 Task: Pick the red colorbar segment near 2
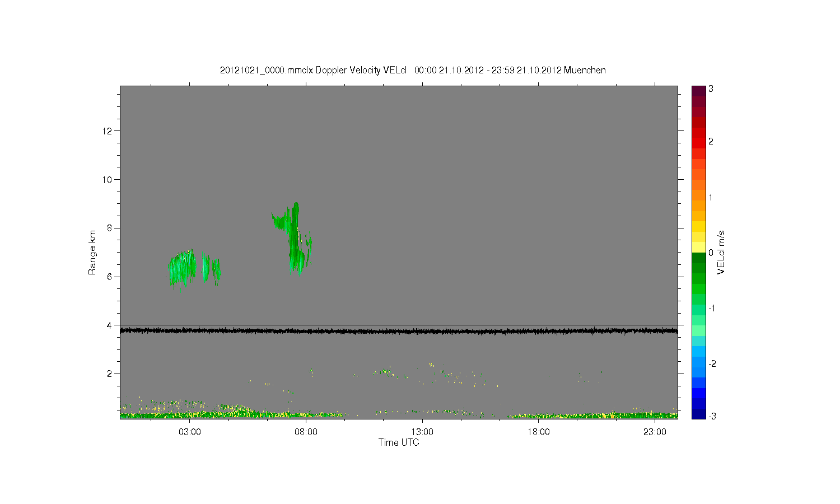[698, 143]
